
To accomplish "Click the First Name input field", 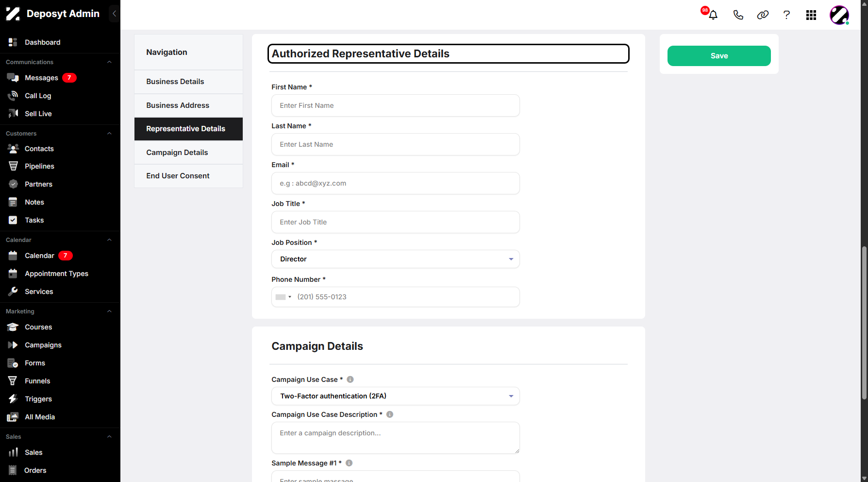I will point(396,105).
